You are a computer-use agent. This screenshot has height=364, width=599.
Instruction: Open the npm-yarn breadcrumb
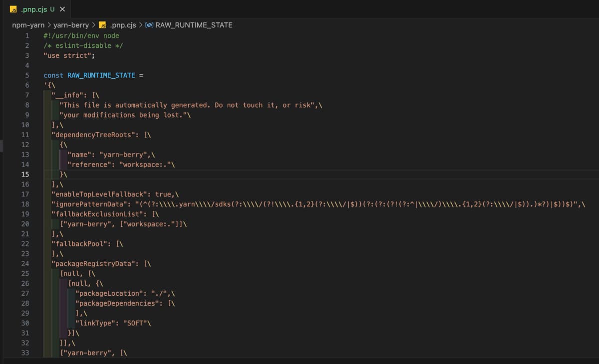[x=28, y=25]
